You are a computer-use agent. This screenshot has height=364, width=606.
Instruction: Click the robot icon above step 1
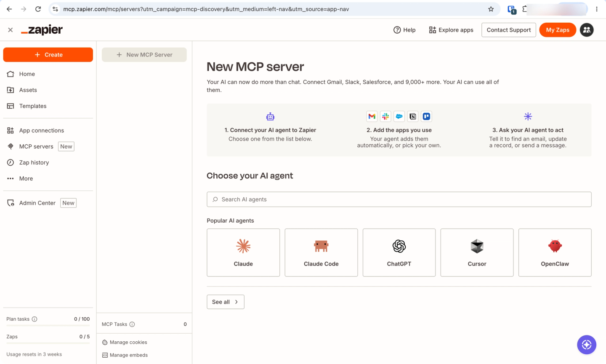(x=270, y=117)
